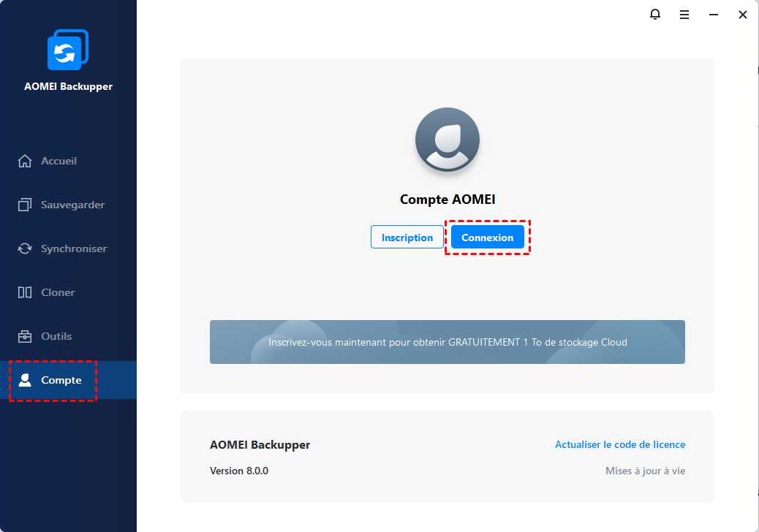Screen dimensions: 759x532
Task: Open Actualiser le code de licence link
Action: (620, 444)
